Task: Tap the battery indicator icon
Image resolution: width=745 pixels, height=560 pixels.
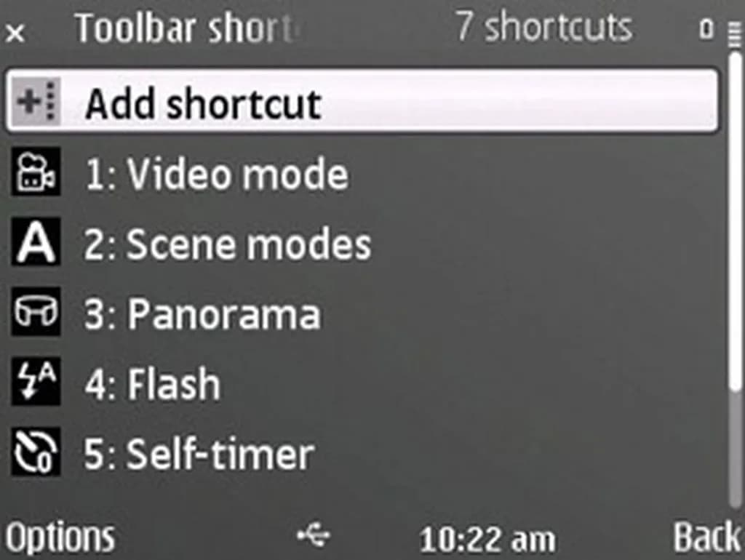Action: point(732,31)
